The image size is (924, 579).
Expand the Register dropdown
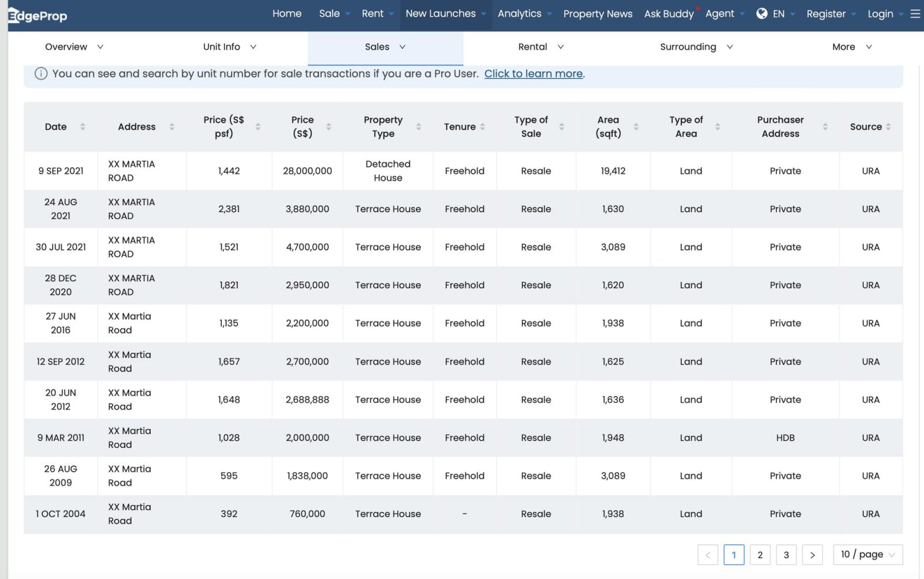coord(831,13)
